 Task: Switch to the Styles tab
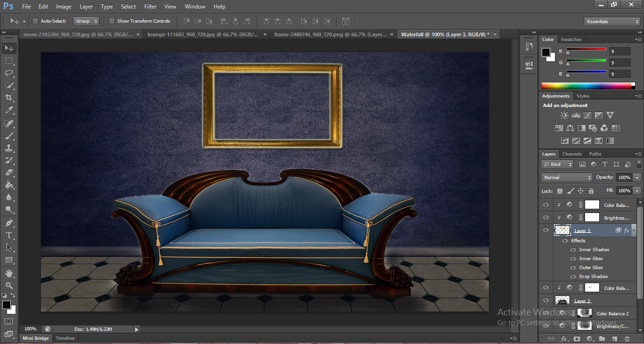(x=583, y=96)
